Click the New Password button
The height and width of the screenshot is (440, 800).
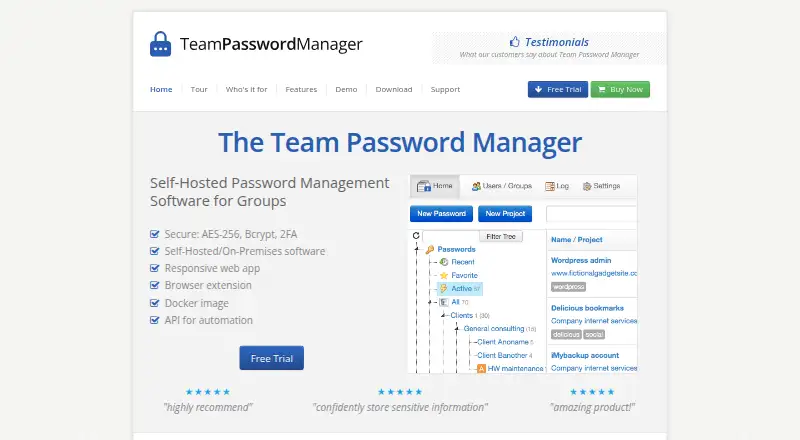coord(441,214)
